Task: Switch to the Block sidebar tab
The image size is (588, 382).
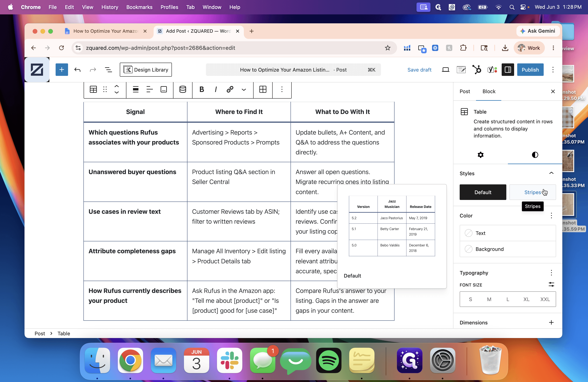Action: pyautogui.click(x=489, y=91)
